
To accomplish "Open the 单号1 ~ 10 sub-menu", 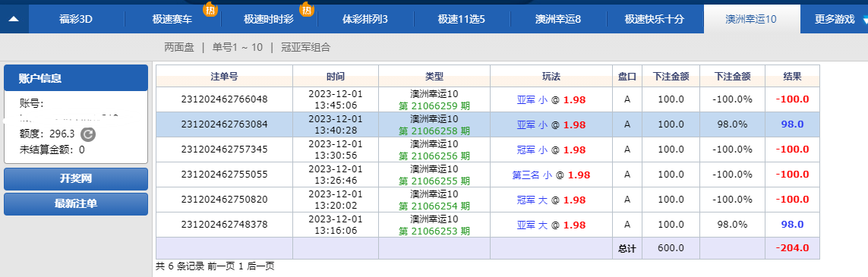I will pos(238,48).
